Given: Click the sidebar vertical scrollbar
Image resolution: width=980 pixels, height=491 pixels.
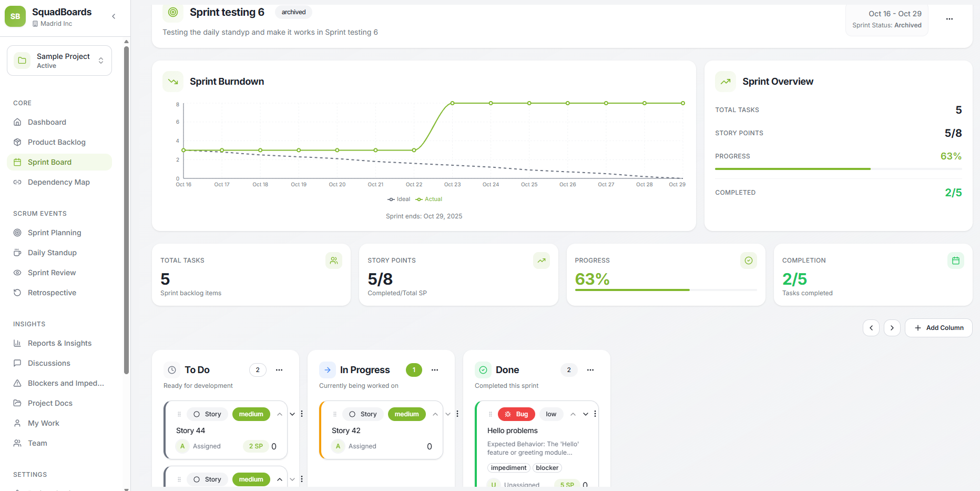Looking at the screenshot, I should [x=126, y=211].
